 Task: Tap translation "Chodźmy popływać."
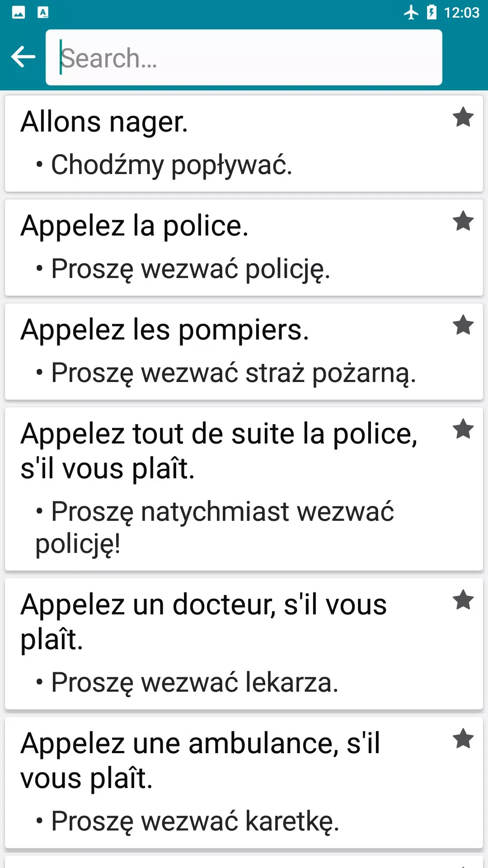click(172, 165)
